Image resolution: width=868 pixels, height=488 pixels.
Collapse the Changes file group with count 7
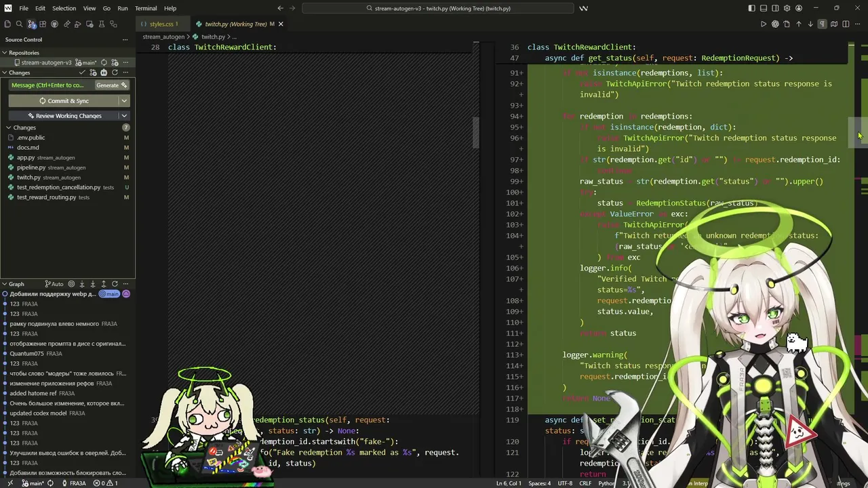tap(68, 127)
